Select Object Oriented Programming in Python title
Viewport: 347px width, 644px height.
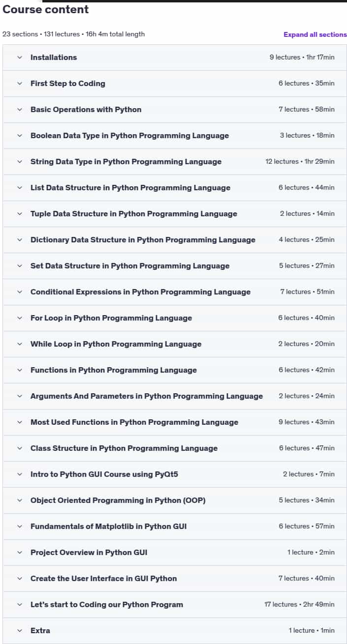(118, 500)
